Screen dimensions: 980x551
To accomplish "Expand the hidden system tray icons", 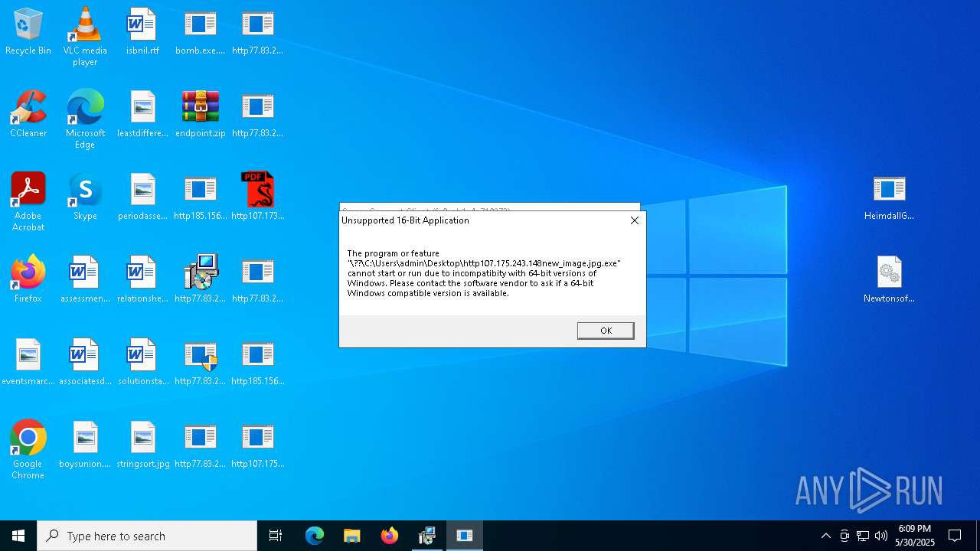I will coord(825,536).
